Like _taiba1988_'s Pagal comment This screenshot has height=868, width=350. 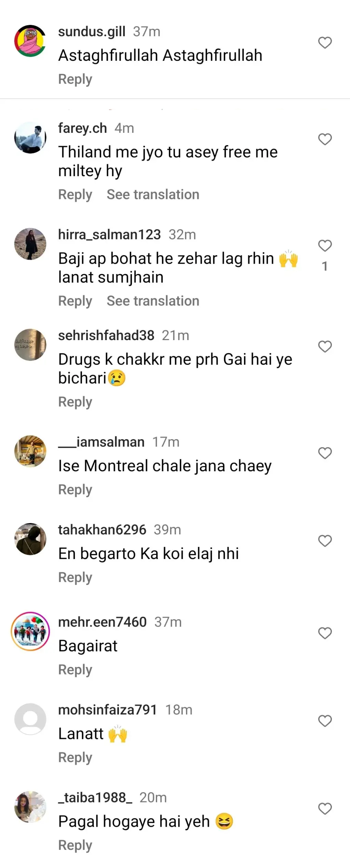click(x=325, y=809)
